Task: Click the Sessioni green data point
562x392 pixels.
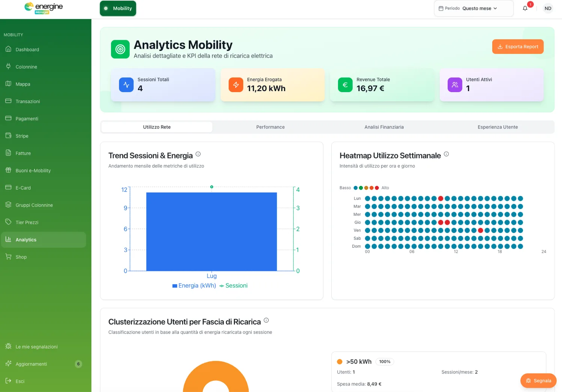Action: click(212, 187)
